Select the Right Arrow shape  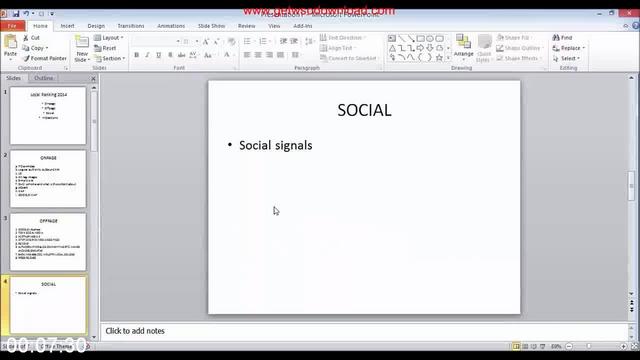click(420, 48)
